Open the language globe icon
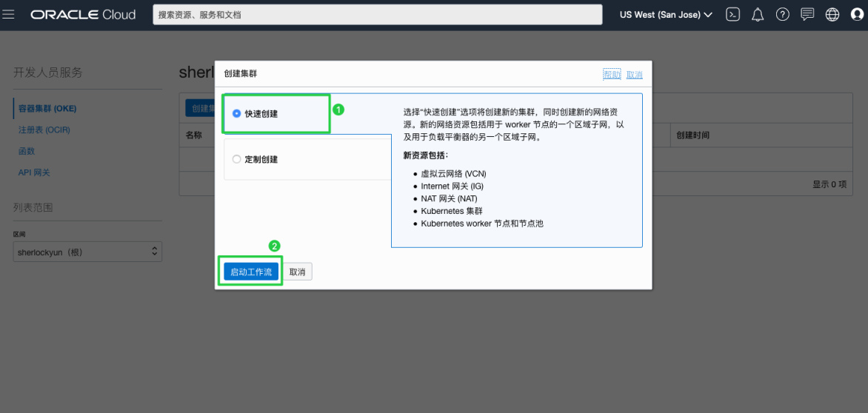The height and width of the screenshot is (413, 868). click(832, 15)
